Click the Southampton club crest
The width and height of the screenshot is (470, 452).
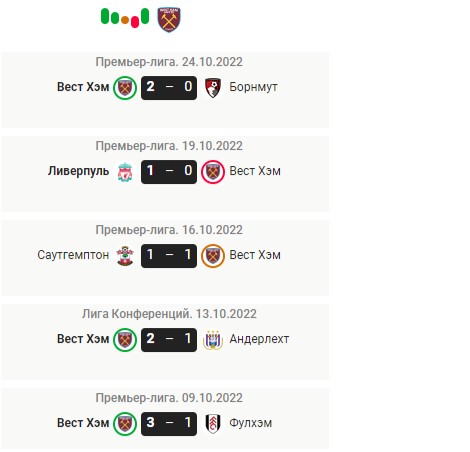[125, 256]
